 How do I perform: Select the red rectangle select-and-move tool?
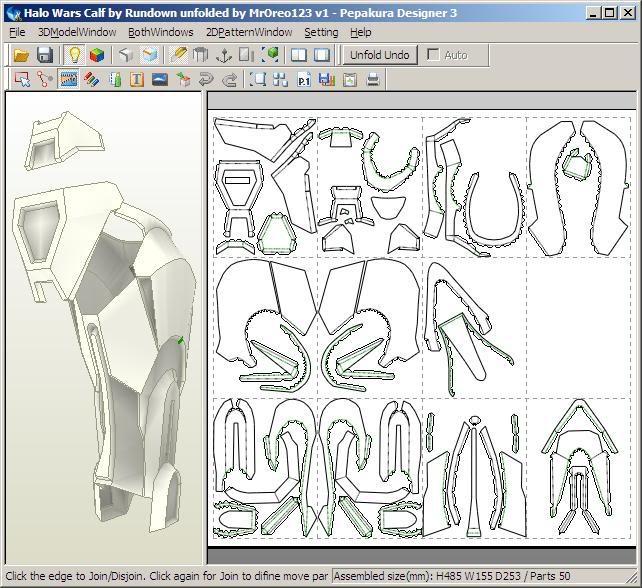(22, 79)
